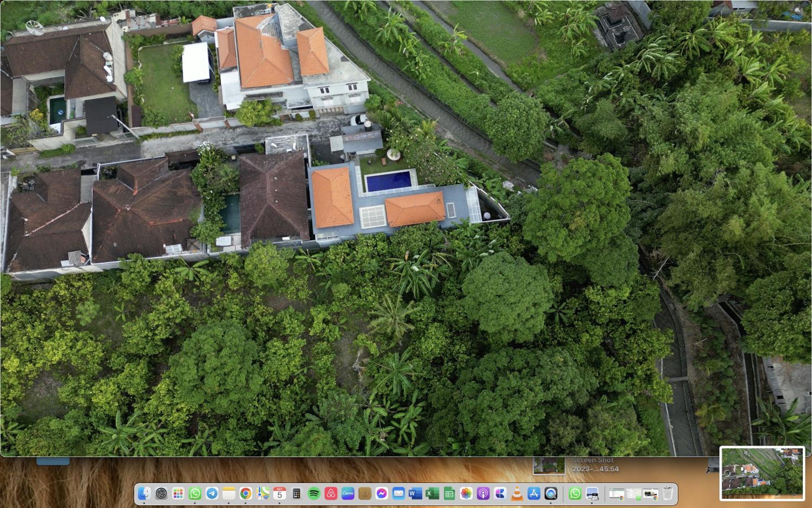
Task: Open the Maps app
Action: click(x=263, y=494)
